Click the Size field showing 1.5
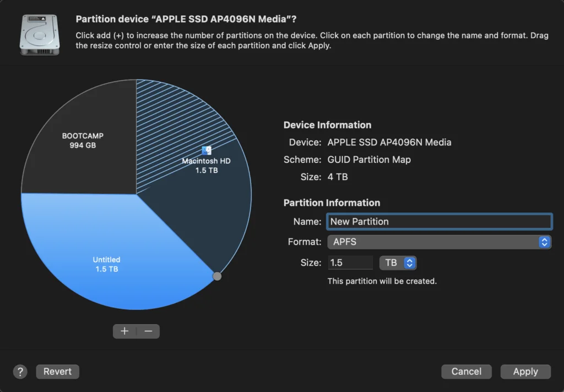 [x=350, y=263]
